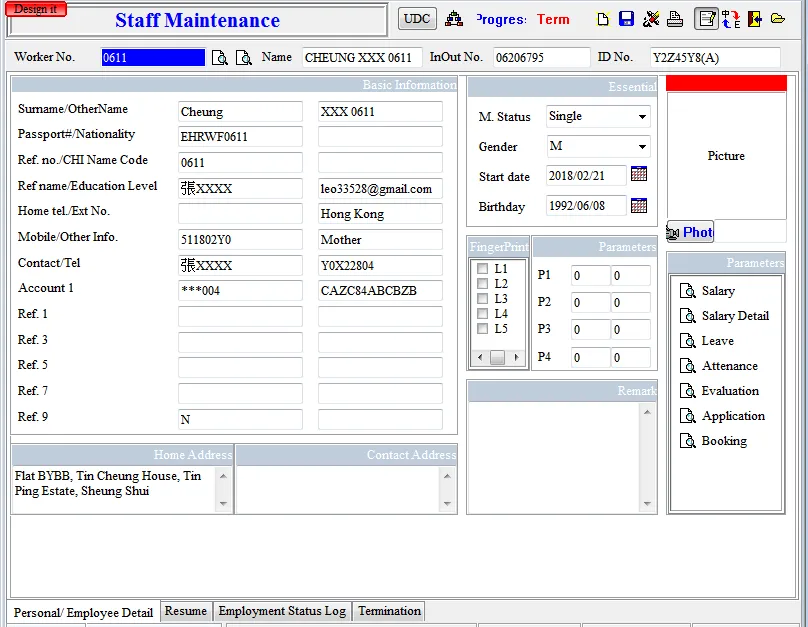Click the Worker No. input field
Viewport: 808px width, 627px height.
click(x=153, y=58)
